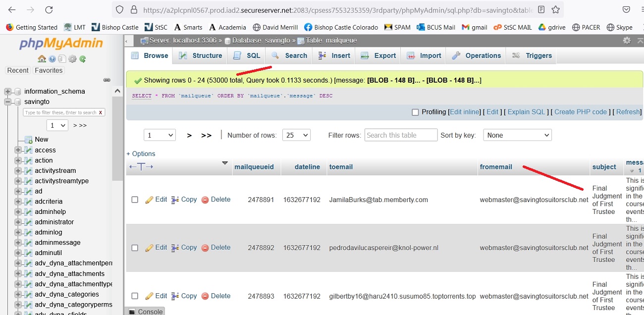Click Copy icon for row 2478893

[x=175, y=296]
